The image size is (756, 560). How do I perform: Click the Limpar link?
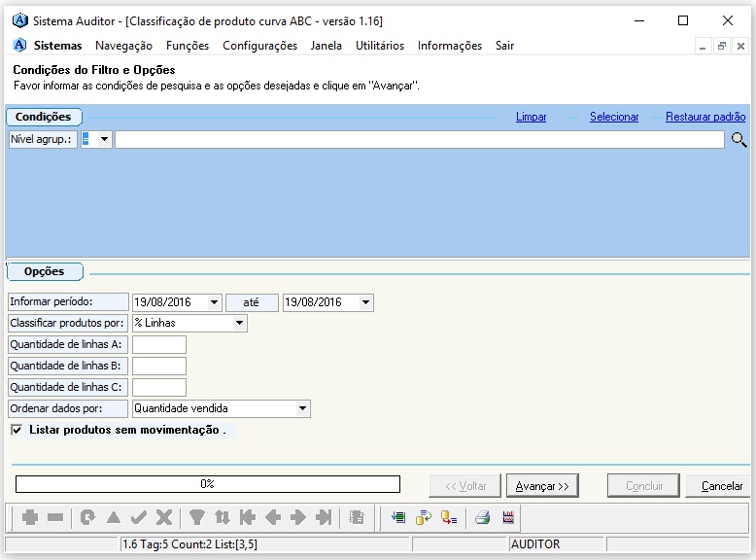[x=531, y=117]
